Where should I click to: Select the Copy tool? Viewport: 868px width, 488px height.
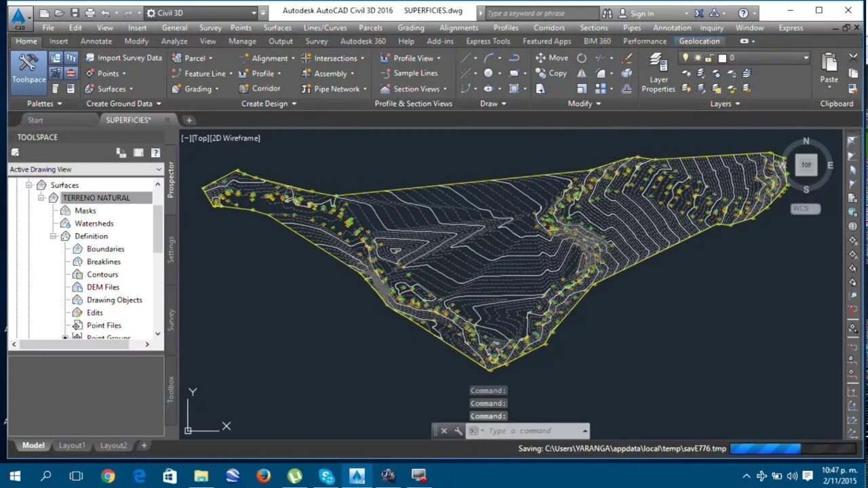pos(551,73)
